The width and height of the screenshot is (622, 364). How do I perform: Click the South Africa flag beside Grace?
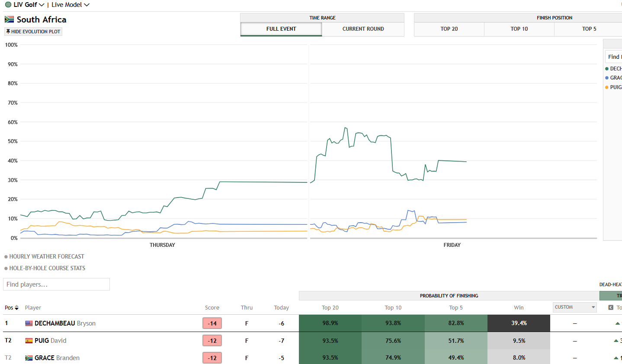pos(29,358)
